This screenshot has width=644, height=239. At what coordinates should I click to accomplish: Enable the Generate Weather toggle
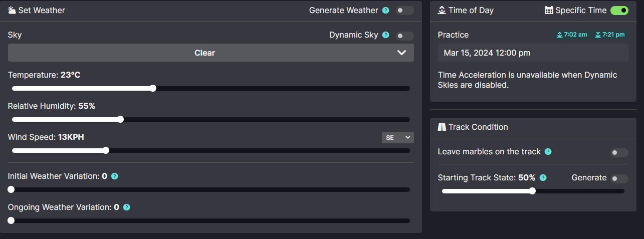click(404, 11)
